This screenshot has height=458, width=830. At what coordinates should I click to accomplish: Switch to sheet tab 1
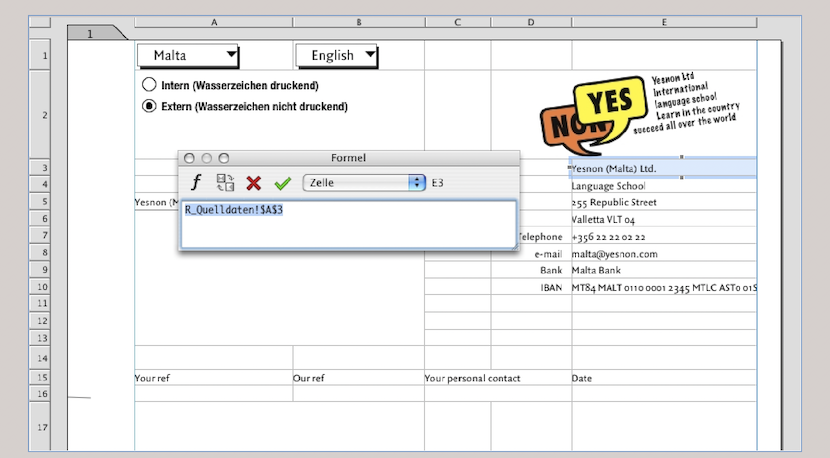(90, 34)
